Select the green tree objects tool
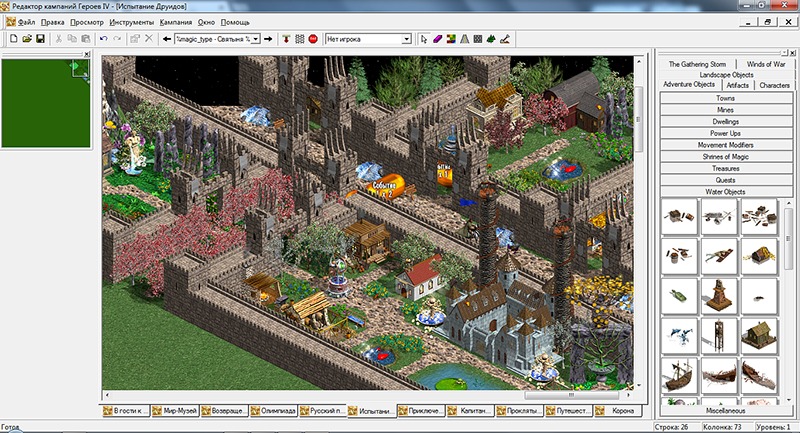 (491, 39)
